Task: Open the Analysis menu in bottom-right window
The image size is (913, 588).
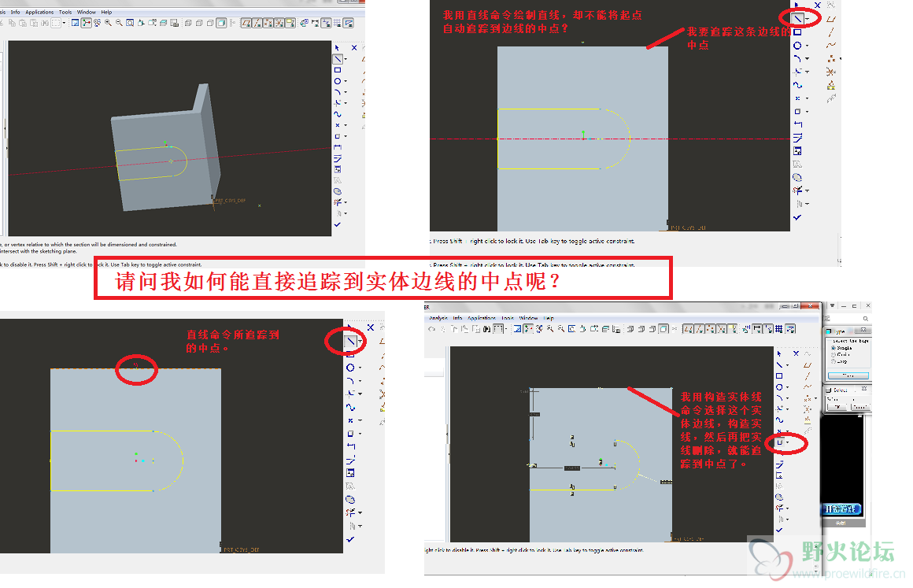Action: (438, 319)
